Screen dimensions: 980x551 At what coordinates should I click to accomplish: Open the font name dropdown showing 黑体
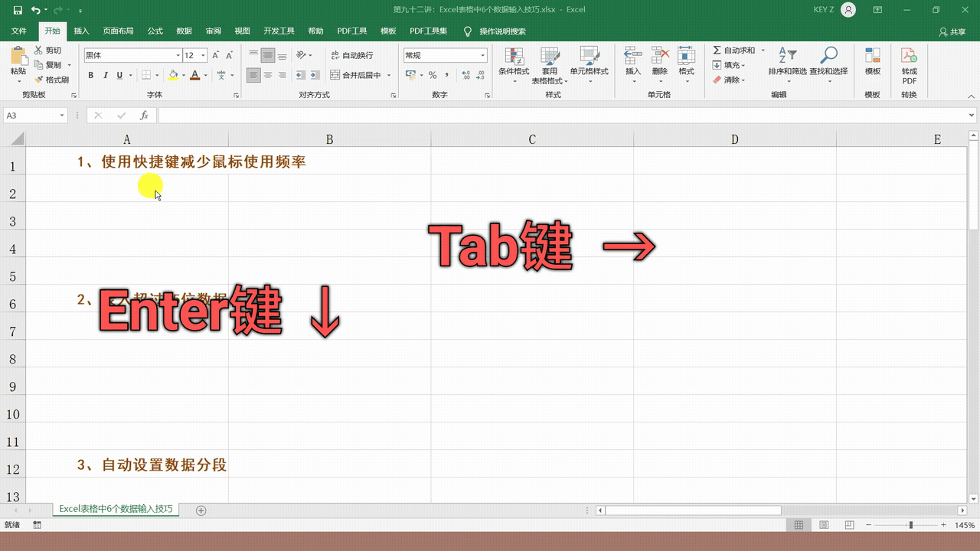pyautogui.click(x=178, y=55)
